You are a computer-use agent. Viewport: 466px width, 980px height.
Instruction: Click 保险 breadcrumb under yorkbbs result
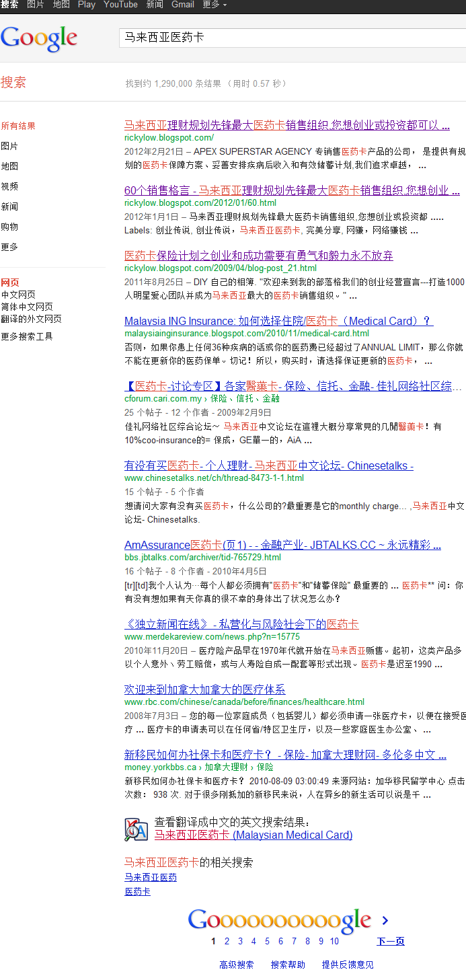(265, 767)
